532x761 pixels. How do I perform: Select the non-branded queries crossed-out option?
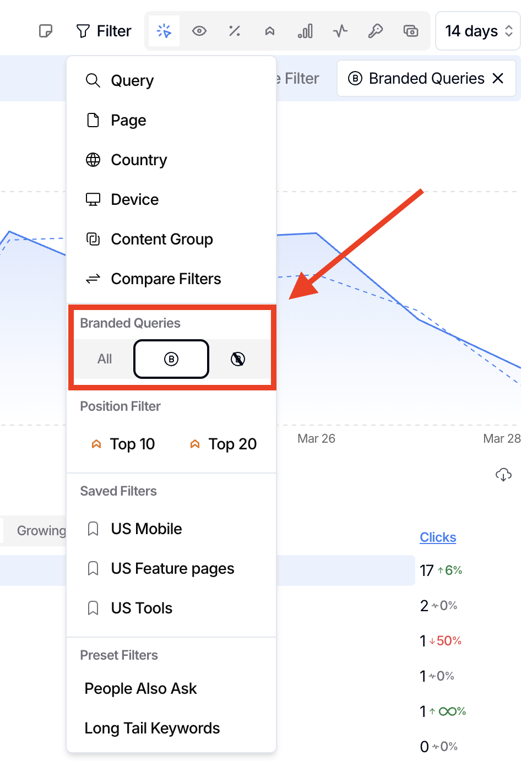pos(238,359)
